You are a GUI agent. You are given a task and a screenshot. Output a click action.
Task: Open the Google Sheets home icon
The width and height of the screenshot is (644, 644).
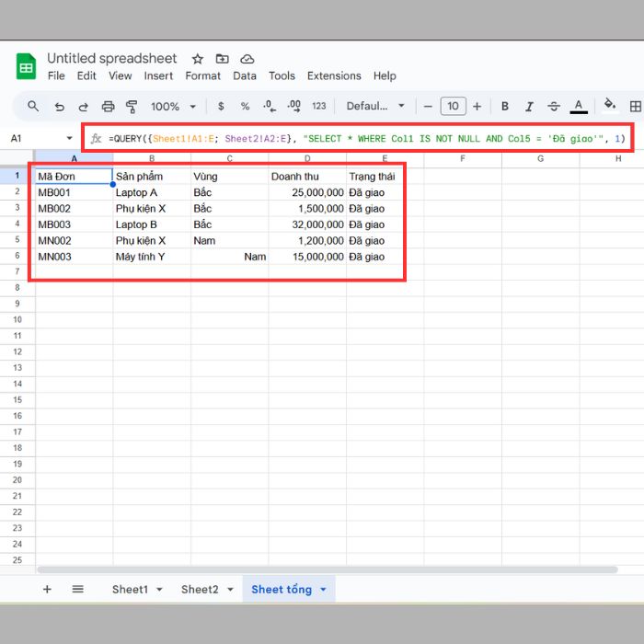tap(26, 66)
